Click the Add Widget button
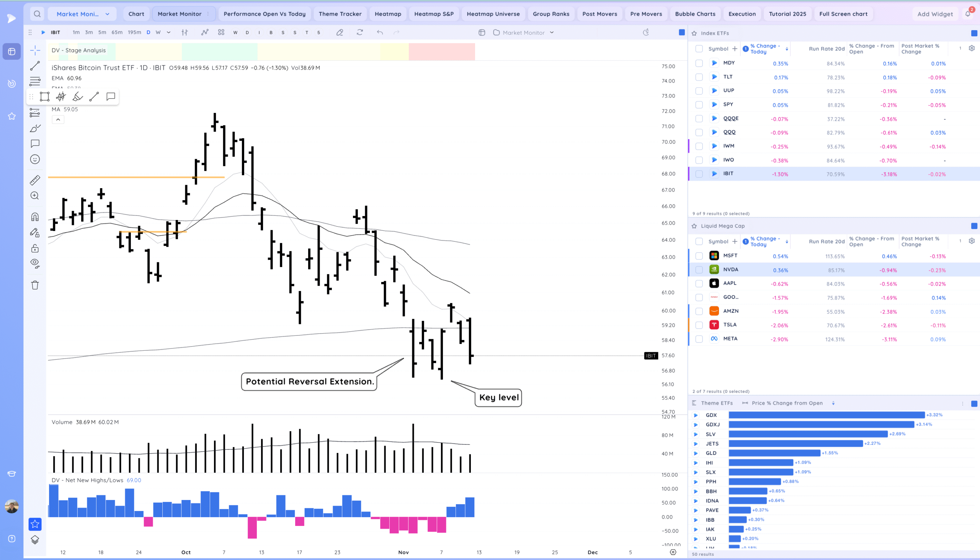Viewport: 980px width, 560px height. click(x=935, y=14)
